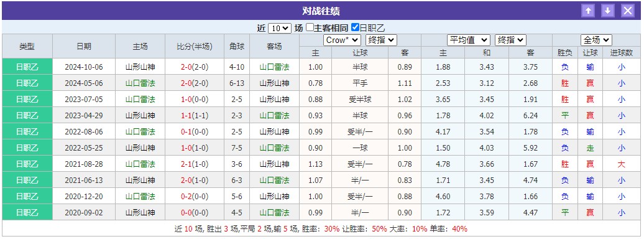Viewport: 644px width, 239px height.
Task: Click the 日期 column header
Action: coord(84,46)
